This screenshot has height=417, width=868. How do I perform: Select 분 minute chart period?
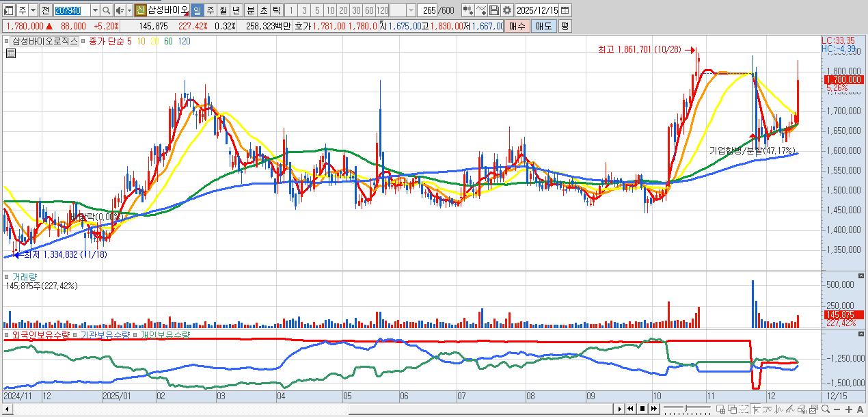click(x=250, y=10)
